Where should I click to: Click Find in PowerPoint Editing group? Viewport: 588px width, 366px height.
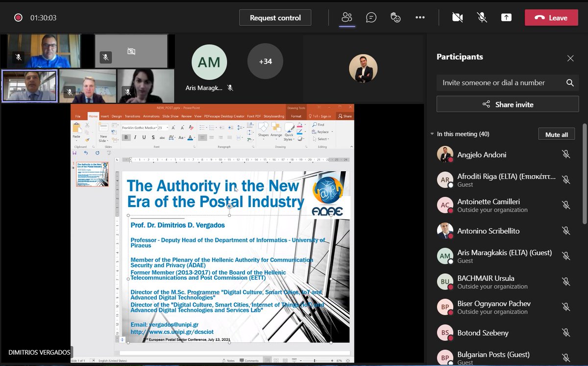coord(318,125)
